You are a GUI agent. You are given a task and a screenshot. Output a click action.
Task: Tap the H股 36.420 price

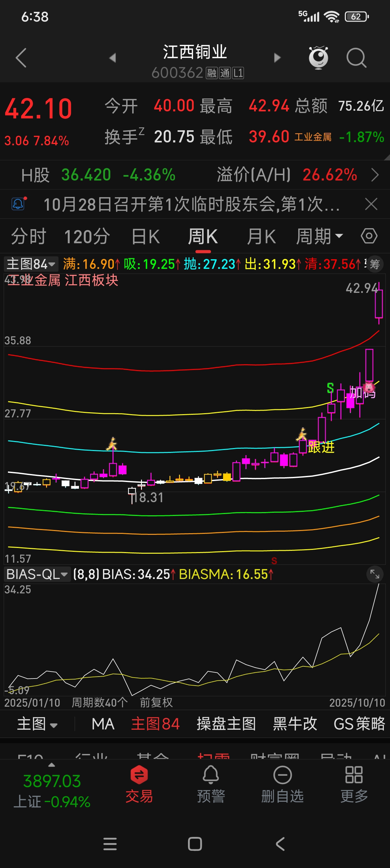pos(86,175)
